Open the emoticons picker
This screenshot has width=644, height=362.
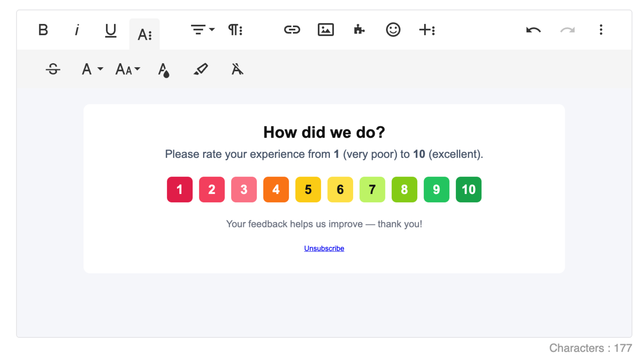tap(393, 30)
